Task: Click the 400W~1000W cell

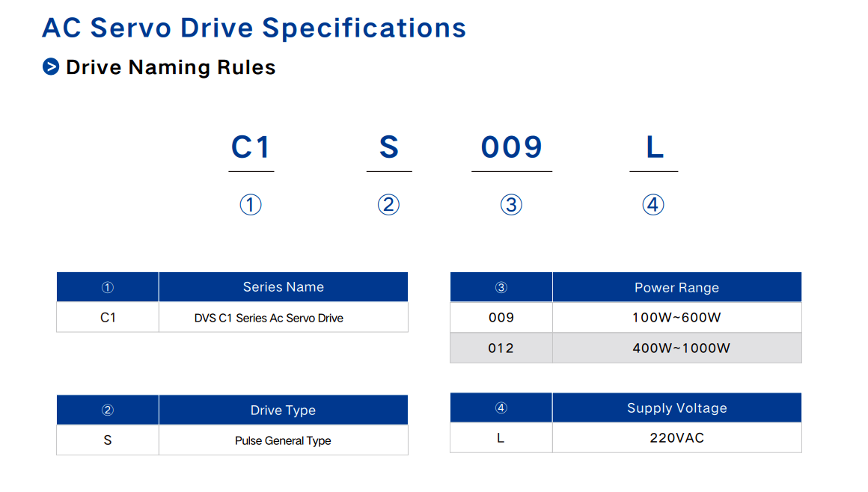Action: coord(677,348)
